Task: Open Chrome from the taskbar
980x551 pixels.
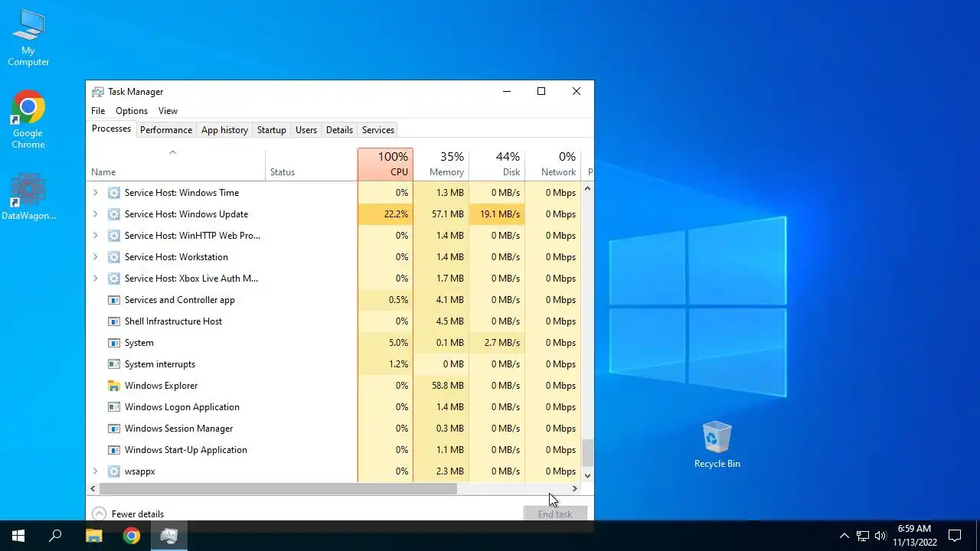Action: (132, 536)
